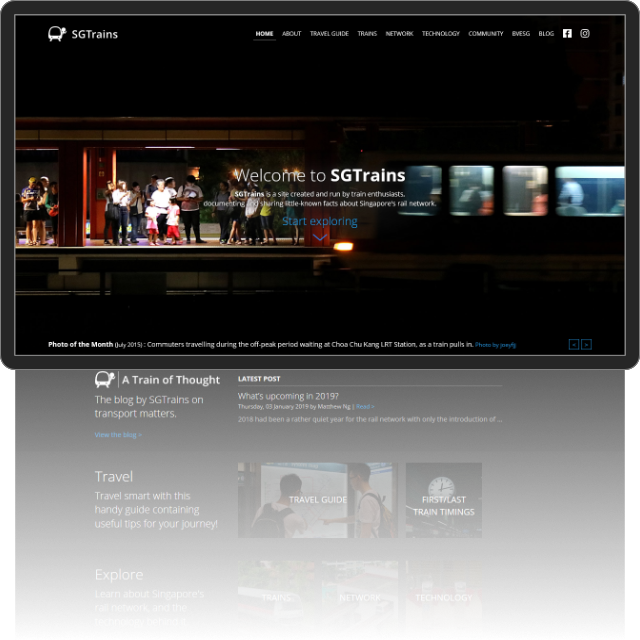Screen dimensions: 640x640
Task: Open the BLOG menu item
Action: click(x=546, y=33)
